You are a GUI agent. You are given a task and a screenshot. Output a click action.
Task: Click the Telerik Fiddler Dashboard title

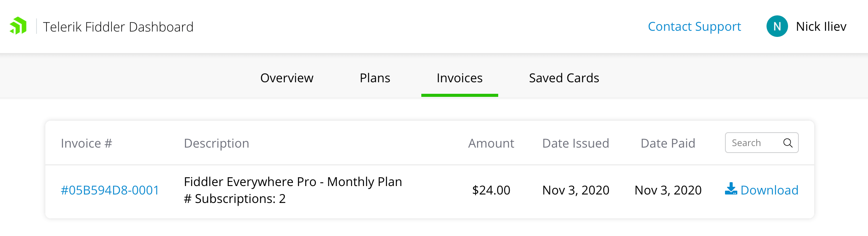point(118,27)
